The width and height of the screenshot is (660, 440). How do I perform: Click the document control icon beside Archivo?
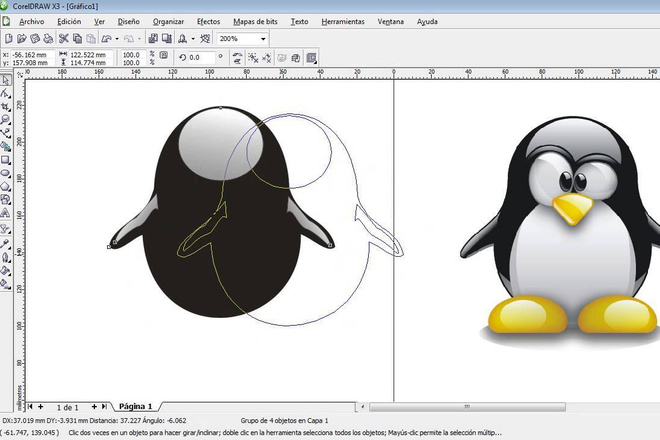[6, 21]
